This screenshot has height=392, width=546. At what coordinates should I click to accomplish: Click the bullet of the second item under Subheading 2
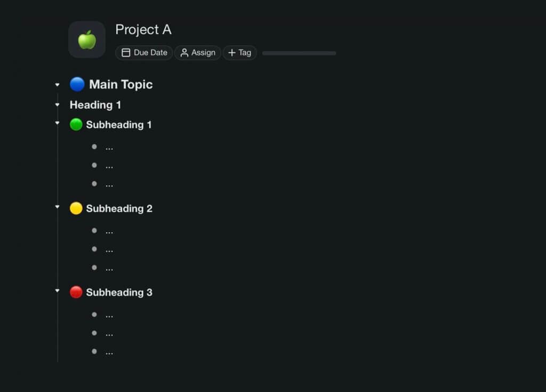[x=94, y=249]
